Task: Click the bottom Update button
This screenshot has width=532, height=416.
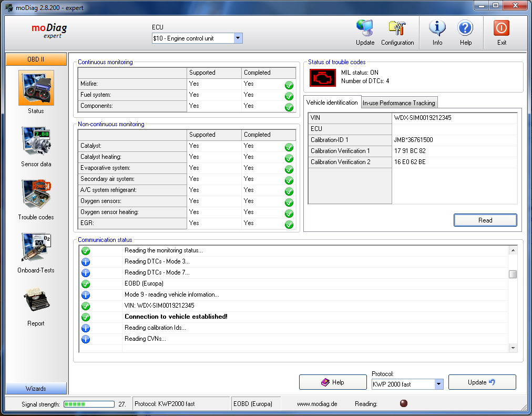Action: [x=482, y=382]
